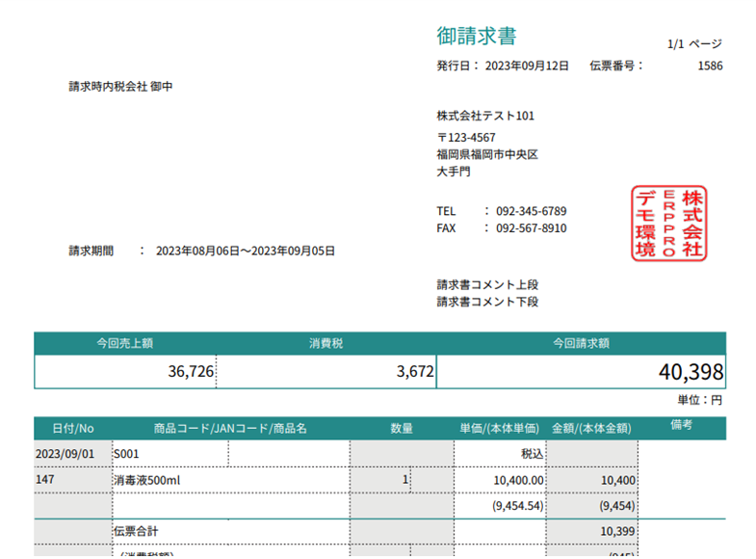756x559 pixels.
Task: Click the TEL number 092-345-6789
Action: point(531,211)
